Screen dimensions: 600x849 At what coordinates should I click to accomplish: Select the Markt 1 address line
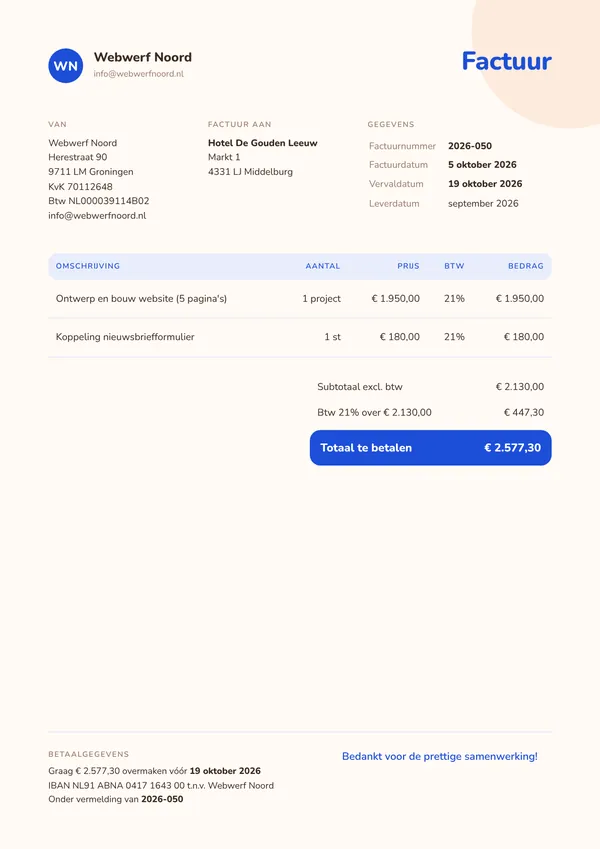point(224,157)
